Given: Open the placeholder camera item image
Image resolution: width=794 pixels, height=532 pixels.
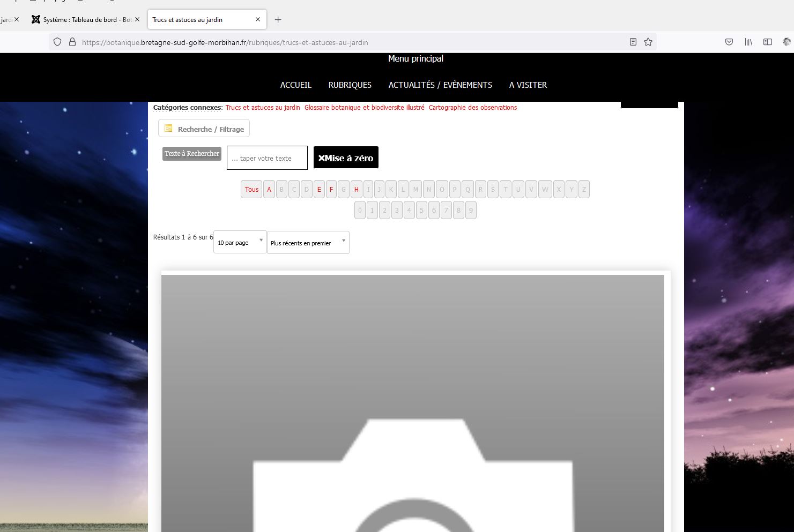Looking at the screenshot, I should coord(413,403).
